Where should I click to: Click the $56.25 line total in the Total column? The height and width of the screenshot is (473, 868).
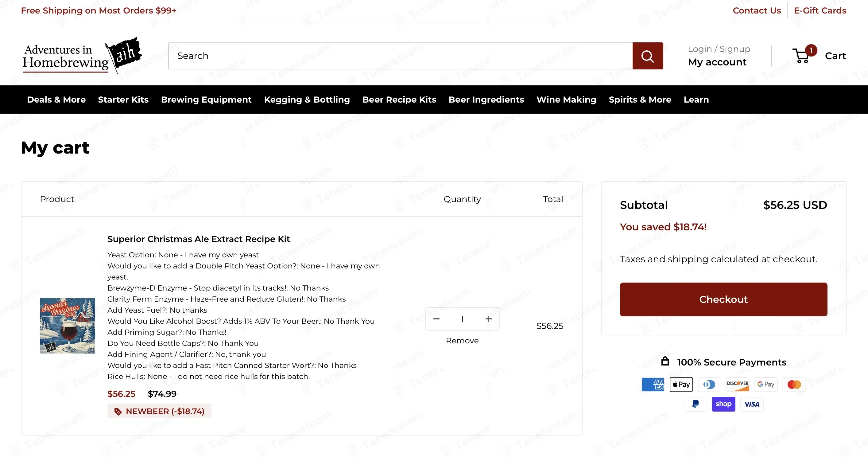click(x=550, y=326)
